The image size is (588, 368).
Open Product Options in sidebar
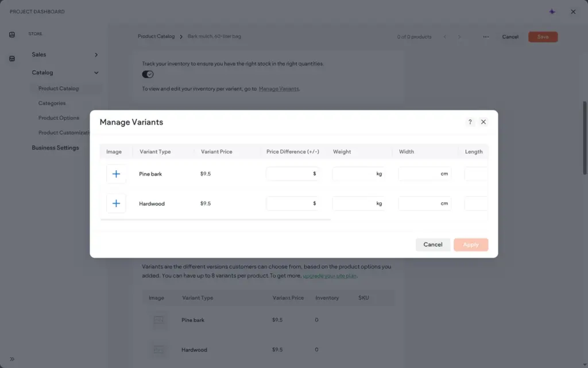59,118
